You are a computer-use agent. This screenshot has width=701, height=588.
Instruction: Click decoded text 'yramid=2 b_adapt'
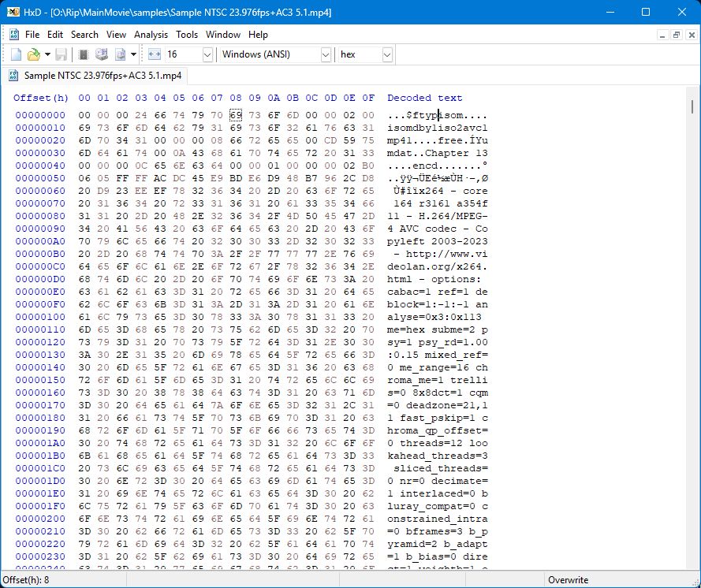437,544
